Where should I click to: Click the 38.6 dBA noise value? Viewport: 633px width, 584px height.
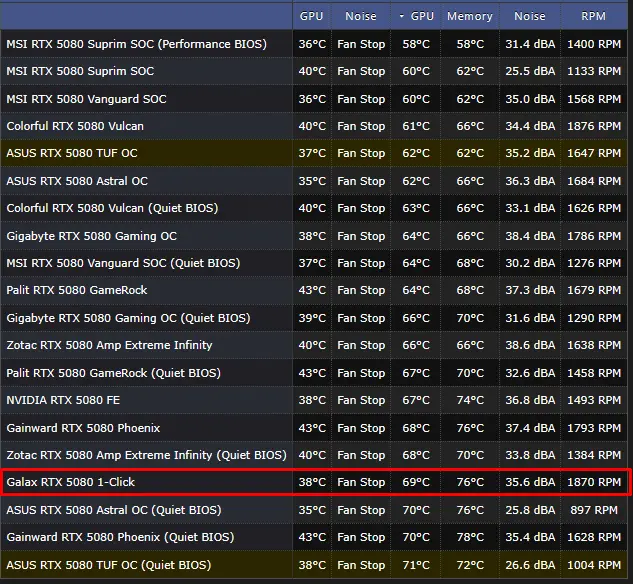(x=530, y=345)
